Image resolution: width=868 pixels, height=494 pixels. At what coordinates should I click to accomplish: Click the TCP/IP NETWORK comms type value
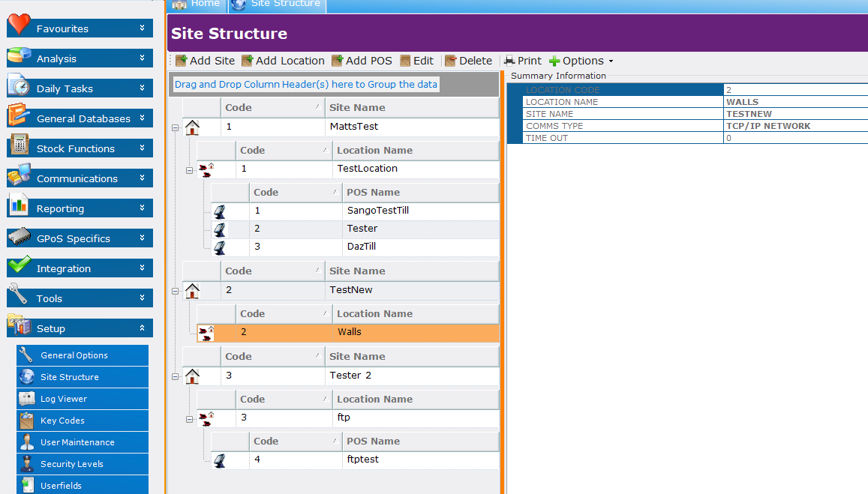click(768, 126)
